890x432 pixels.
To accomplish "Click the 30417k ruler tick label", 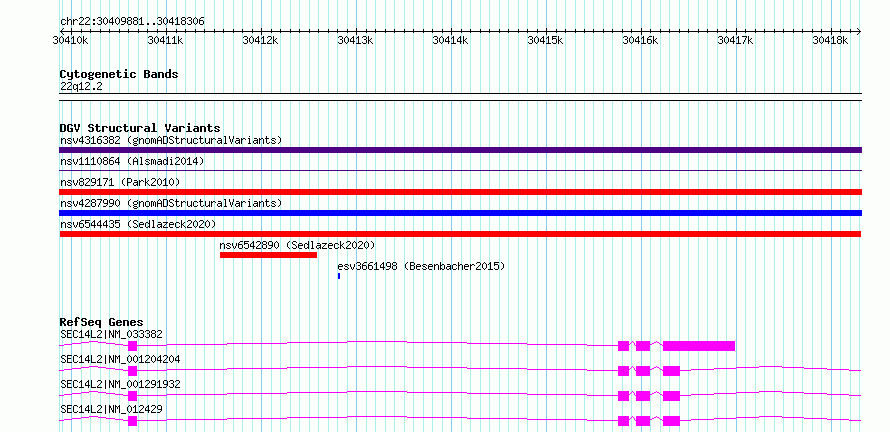I will pos(736,40).
